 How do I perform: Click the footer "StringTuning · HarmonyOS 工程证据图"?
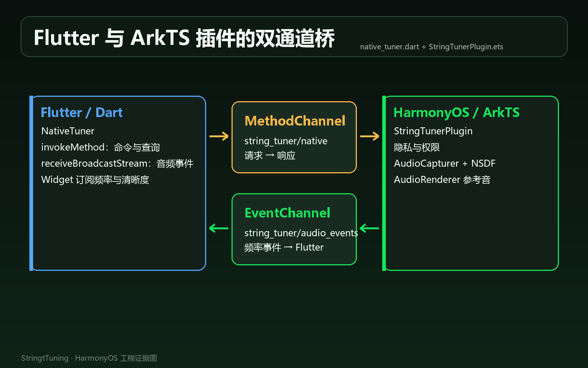pos(89,358)
